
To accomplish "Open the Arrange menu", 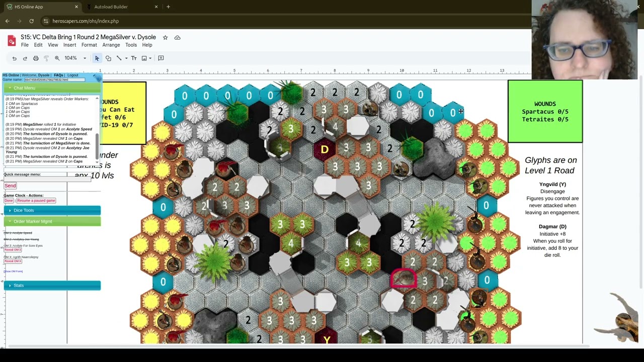I will (111, 45).
